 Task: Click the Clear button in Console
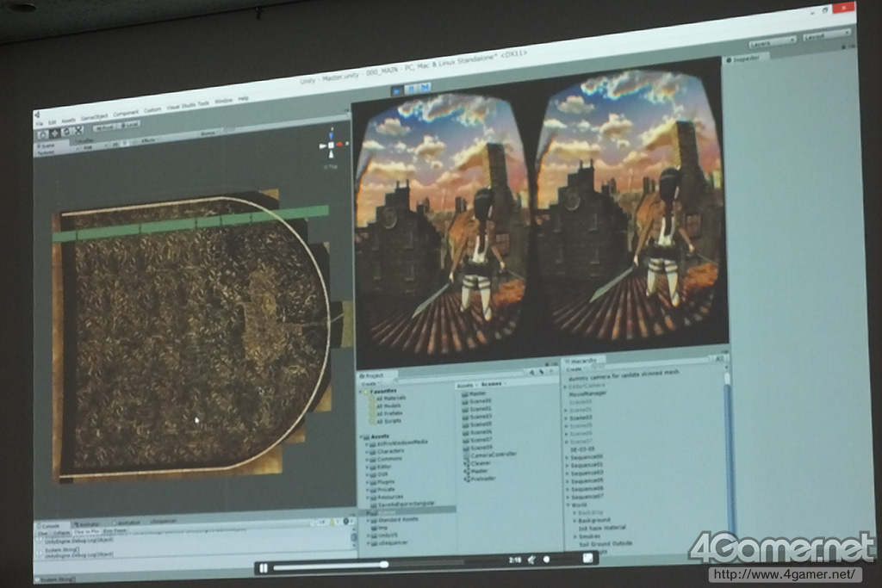point(43,534)
